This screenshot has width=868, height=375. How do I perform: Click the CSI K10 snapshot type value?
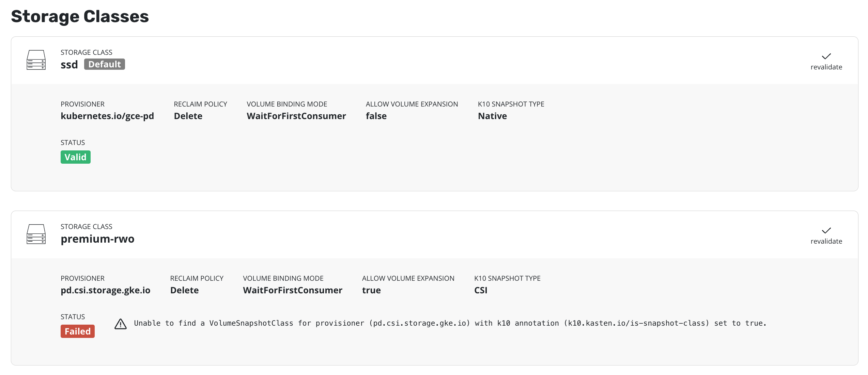481,290
